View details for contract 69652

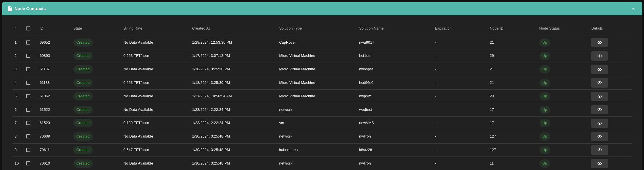[x=599, y=42]
